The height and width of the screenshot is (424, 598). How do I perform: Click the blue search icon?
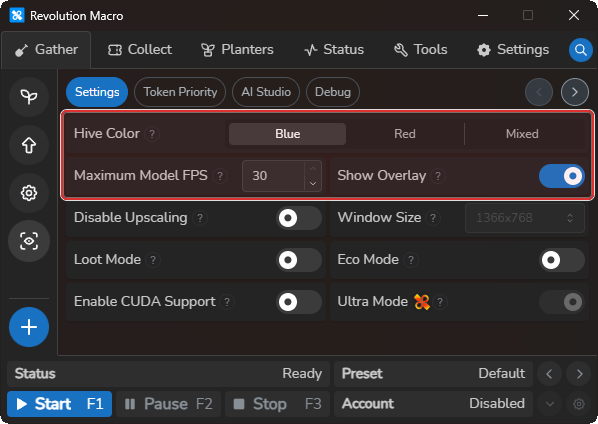(580, 50)
